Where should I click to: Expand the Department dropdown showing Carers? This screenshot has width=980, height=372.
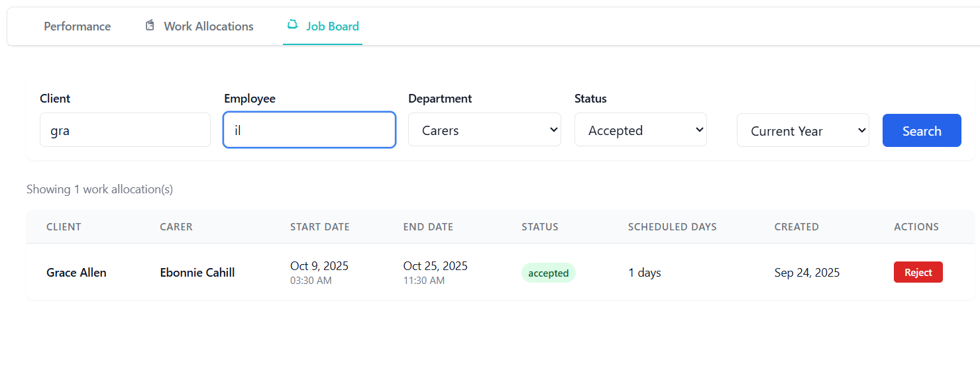484,130
